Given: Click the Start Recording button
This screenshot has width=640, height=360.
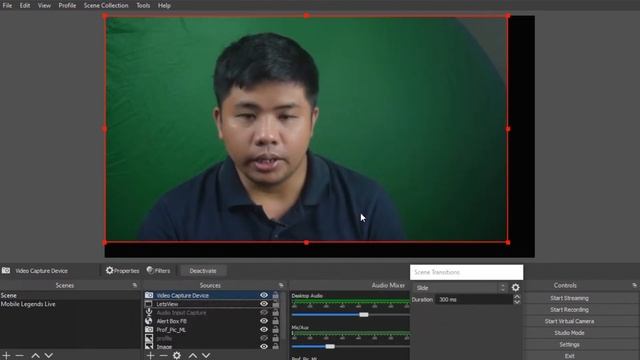Looking at the screenshot, I should (x=569, y=309).
